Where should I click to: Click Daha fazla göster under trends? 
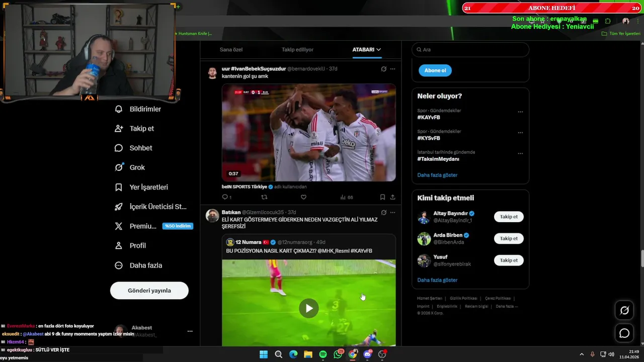point(437,175)
